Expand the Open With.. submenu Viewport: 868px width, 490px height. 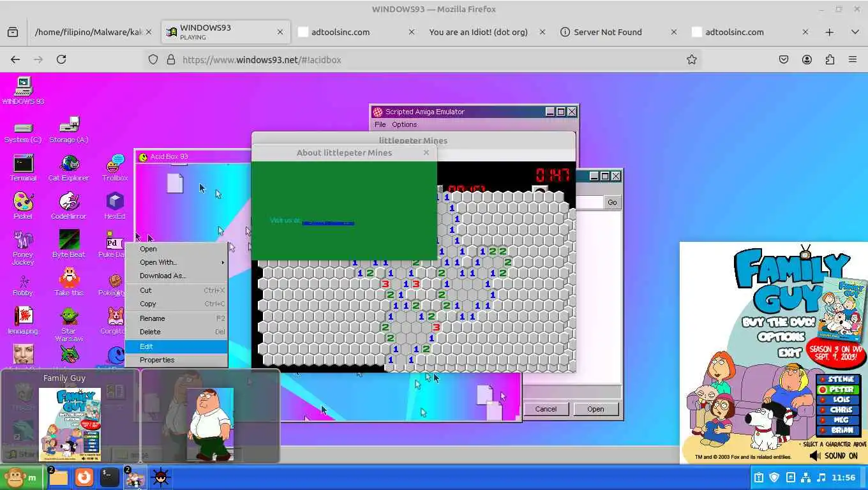(176, 262)
